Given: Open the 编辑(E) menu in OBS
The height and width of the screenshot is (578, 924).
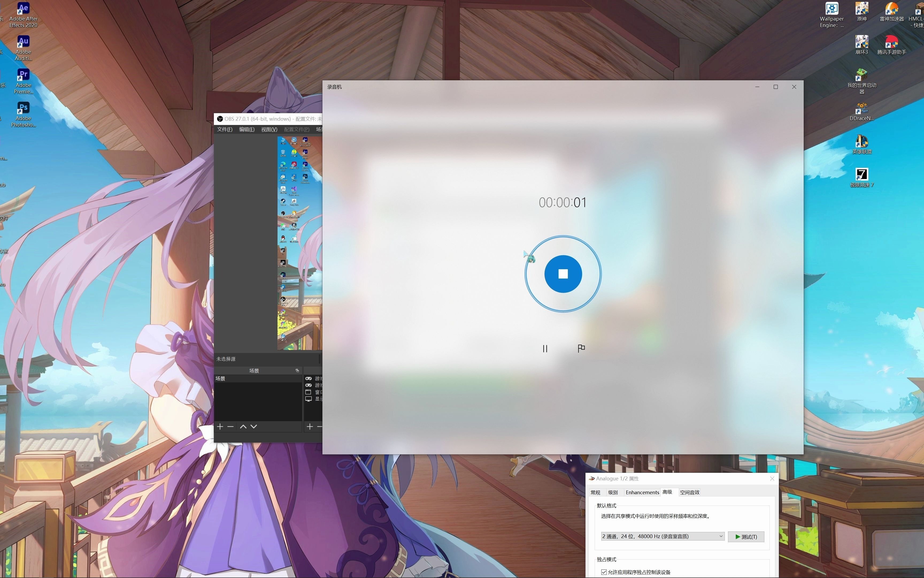Looking at the screenshot, I should (x=247, y=130).
